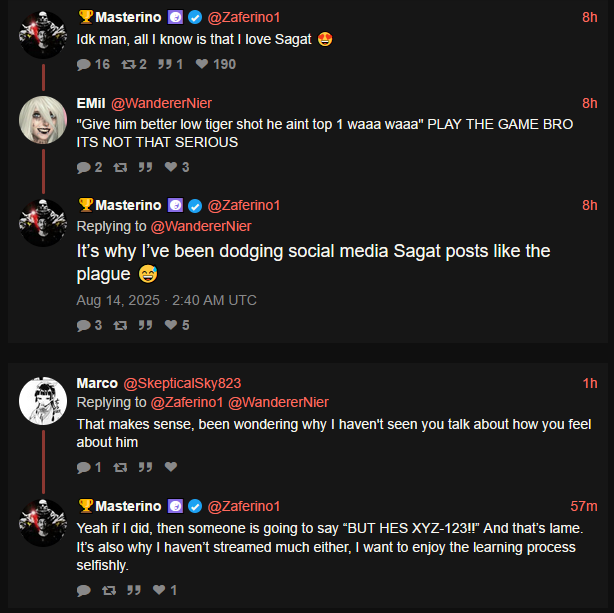Click the quote icon on the last Masterino tweet
Viewport: 614px width, 613px height.
[x=133, y=590]
